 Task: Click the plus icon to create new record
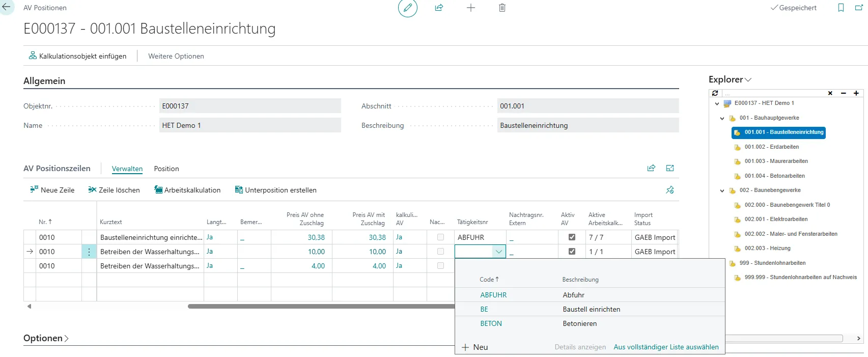pyautogui.click(x=470, y=8)
